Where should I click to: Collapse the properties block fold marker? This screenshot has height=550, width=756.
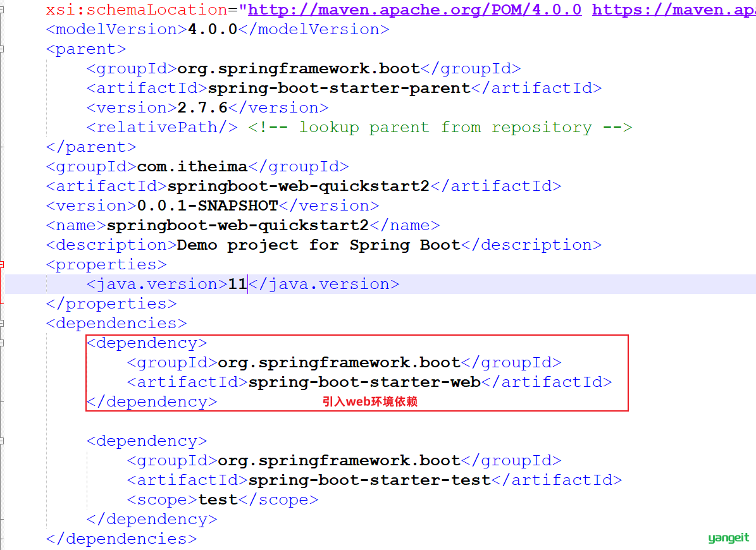pos(1,264)
